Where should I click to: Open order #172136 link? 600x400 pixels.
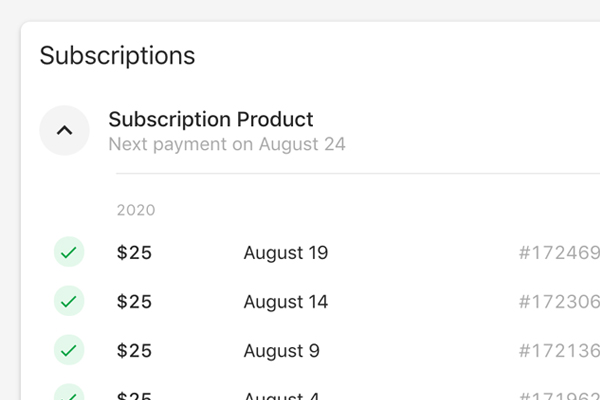point(559,351)
